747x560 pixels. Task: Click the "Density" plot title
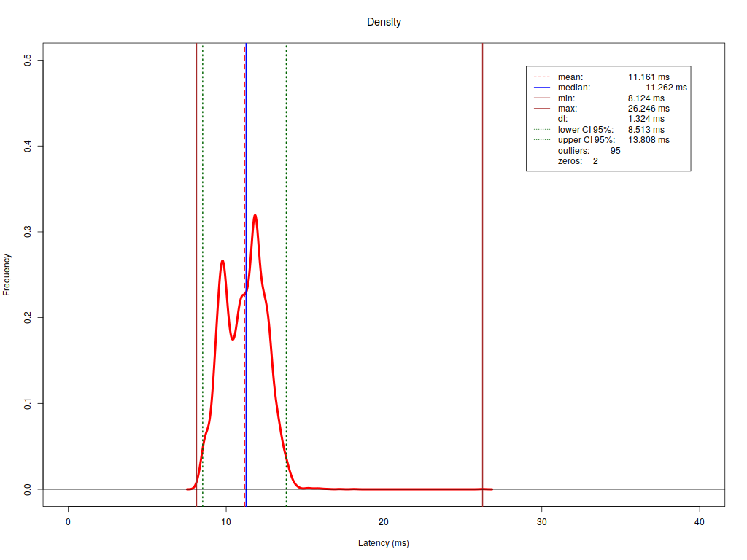coord(384,22)
